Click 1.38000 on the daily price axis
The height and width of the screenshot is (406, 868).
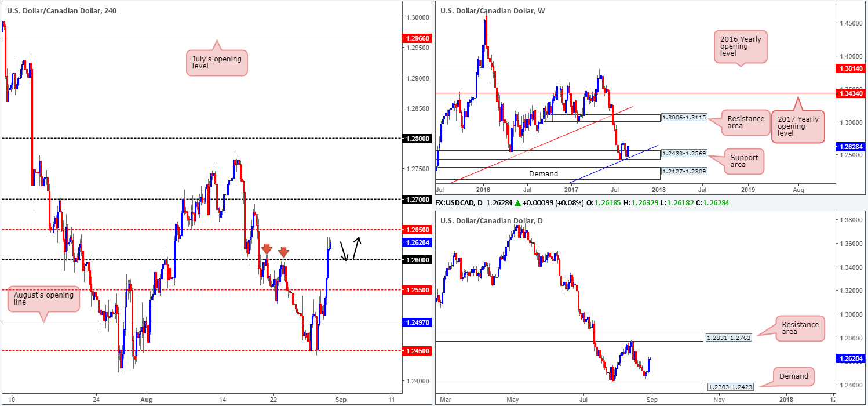[850, 220]
